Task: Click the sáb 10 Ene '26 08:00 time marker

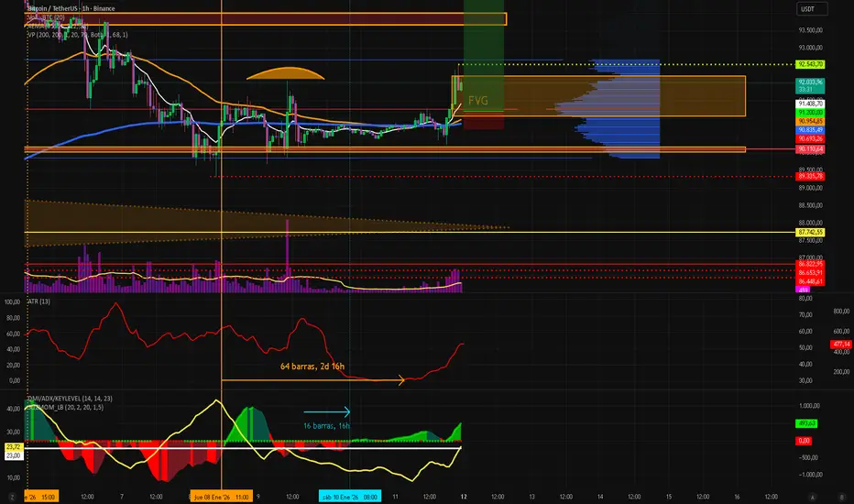Action: point(350,497)
